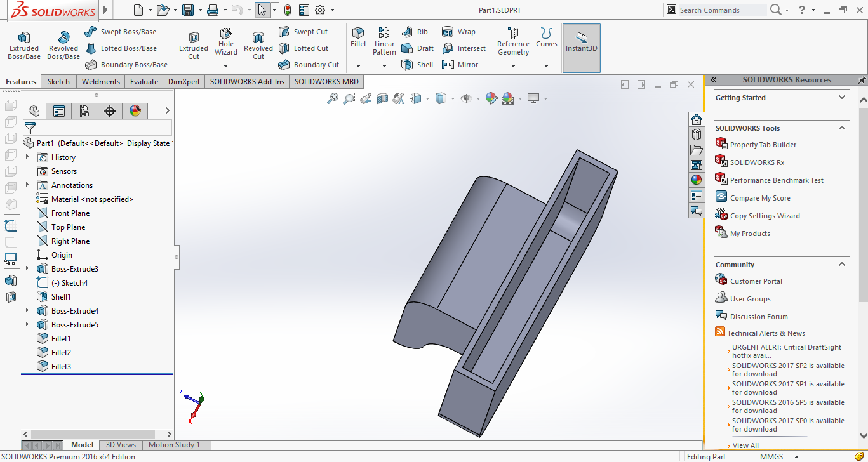Select the Mirror feature tool

[460, 65]
